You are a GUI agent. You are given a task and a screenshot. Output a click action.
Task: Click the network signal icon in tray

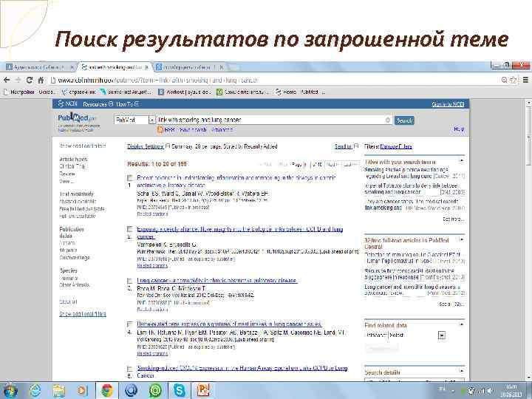[480, 391]
